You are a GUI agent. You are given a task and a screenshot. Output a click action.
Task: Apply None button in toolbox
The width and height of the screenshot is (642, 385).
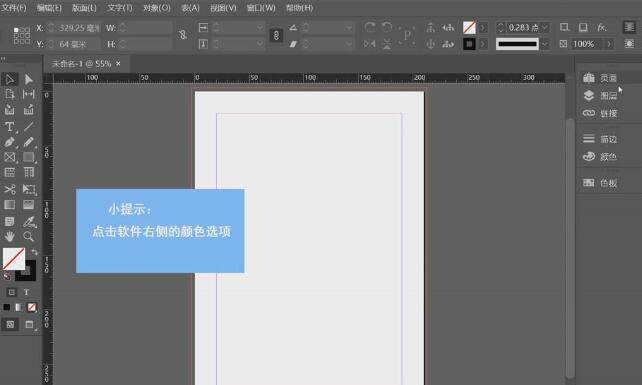coord(32,307)
